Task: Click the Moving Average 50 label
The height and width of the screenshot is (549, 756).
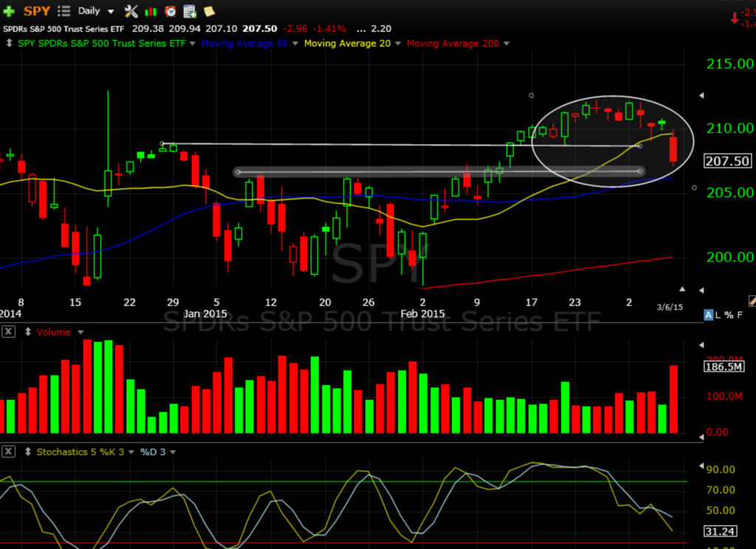Action: coord(244,43)
